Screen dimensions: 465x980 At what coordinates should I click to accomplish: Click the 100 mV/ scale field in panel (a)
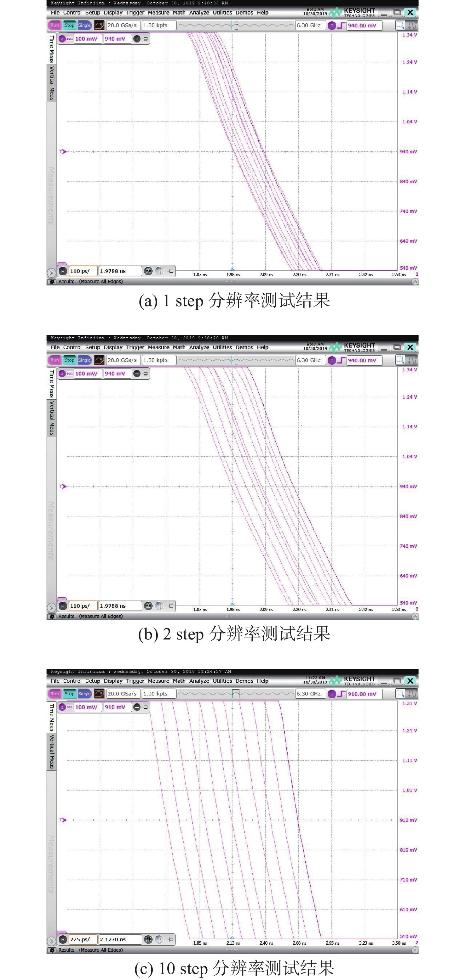[x=88, y=39]
